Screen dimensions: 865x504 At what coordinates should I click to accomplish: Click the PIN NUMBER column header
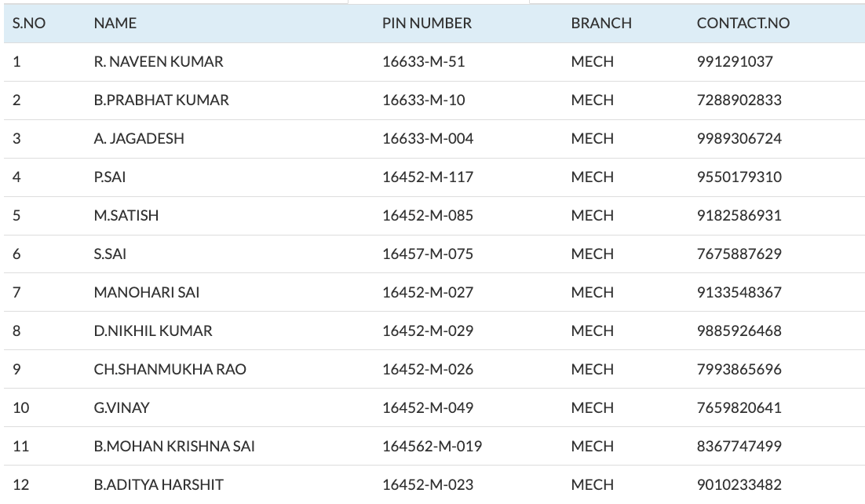tap(427, 24)
